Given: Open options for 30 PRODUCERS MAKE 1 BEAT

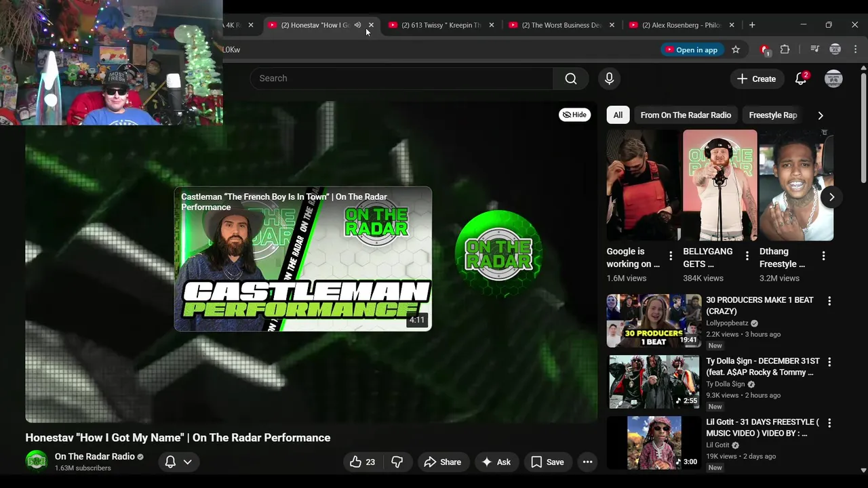Looking at the screenshot, I should [x=829, y=301].
